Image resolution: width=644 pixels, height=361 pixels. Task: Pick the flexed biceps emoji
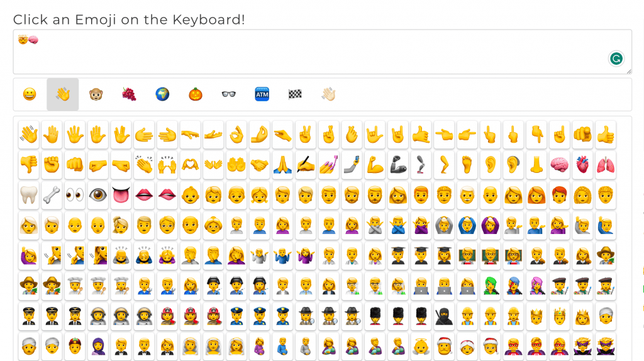tap(375, 165)
